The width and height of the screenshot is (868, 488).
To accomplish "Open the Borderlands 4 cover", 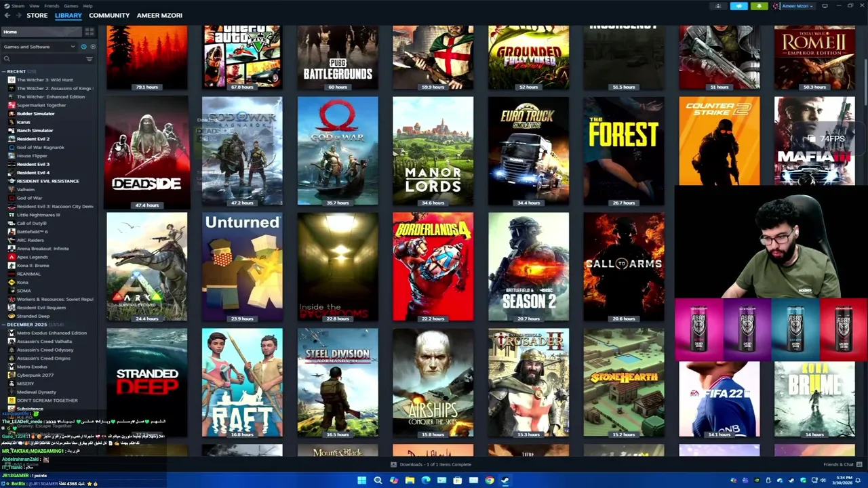I will tap(433, 266).
